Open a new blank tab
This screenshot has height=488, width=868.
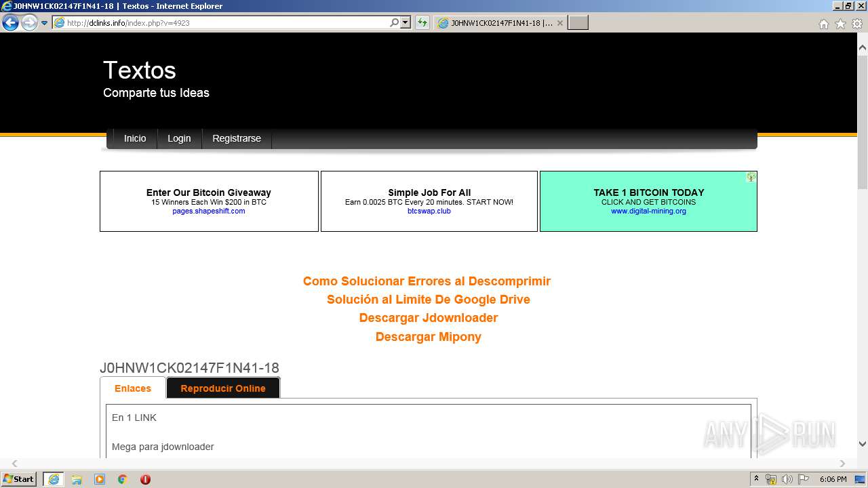click(x=578, y=23)
